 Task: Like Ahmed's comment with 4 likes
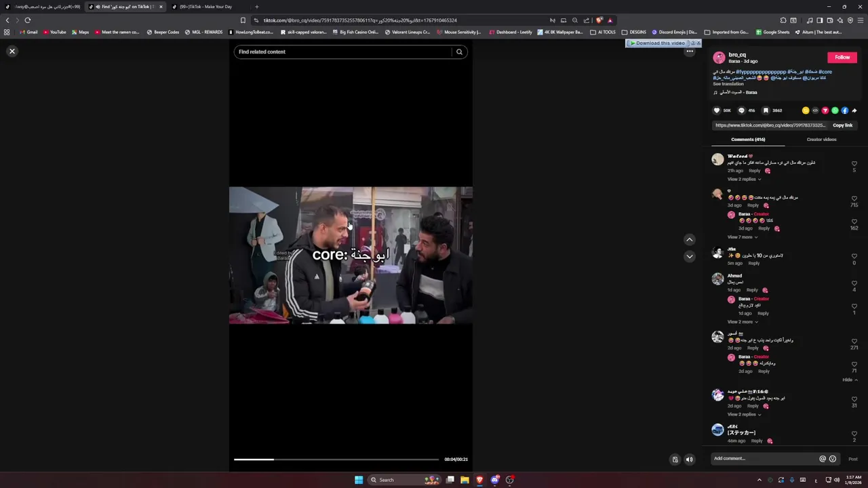tap(854, 283)
